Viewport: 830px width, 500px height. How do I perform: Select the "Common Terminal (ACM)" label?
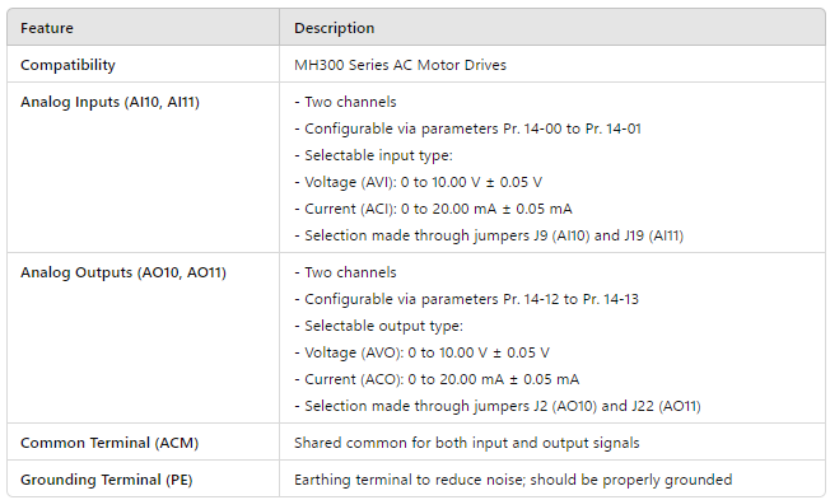pos(100,442)
